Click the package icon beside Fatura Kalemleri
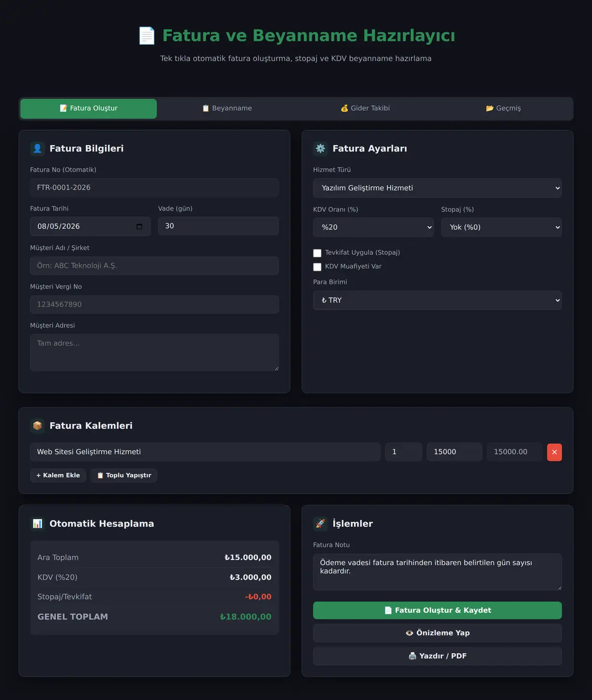 point(37,425)
